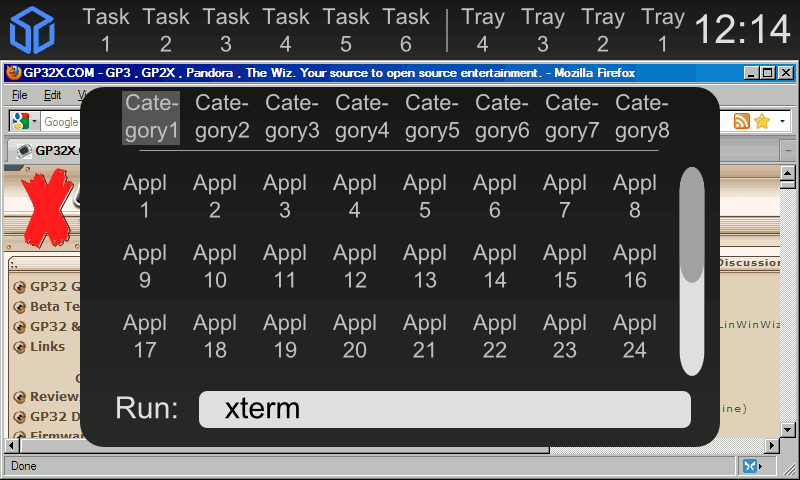The height and width of the screenshot is (480, 800).
Task: Launch Appl 13 from the grid
Action: [425, 266]
